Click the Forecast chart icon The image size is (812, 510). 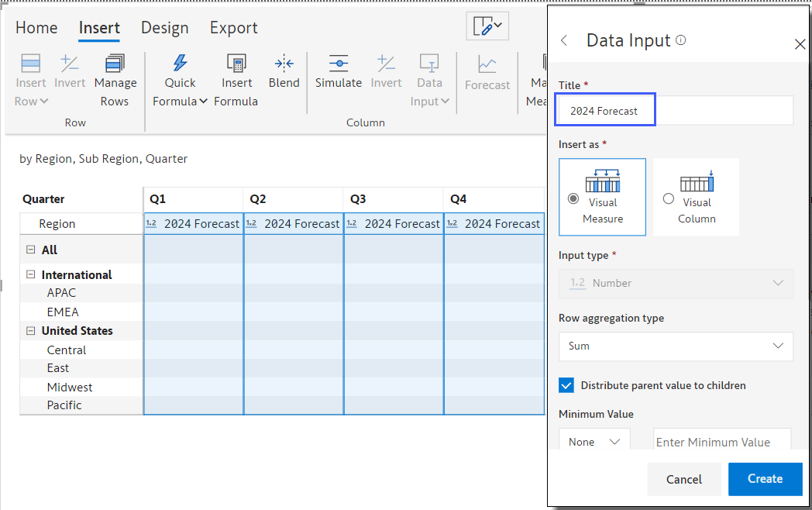[487, 64]
